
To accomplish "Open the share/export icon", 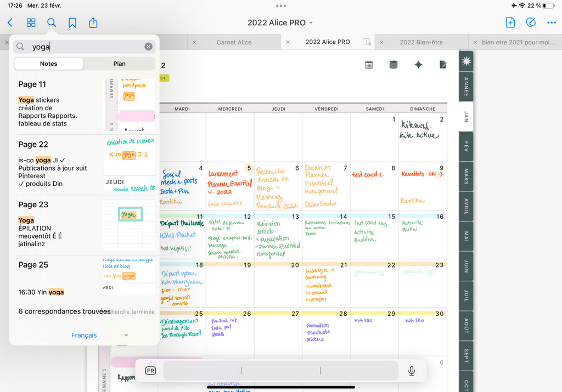I will coord(93,22).
